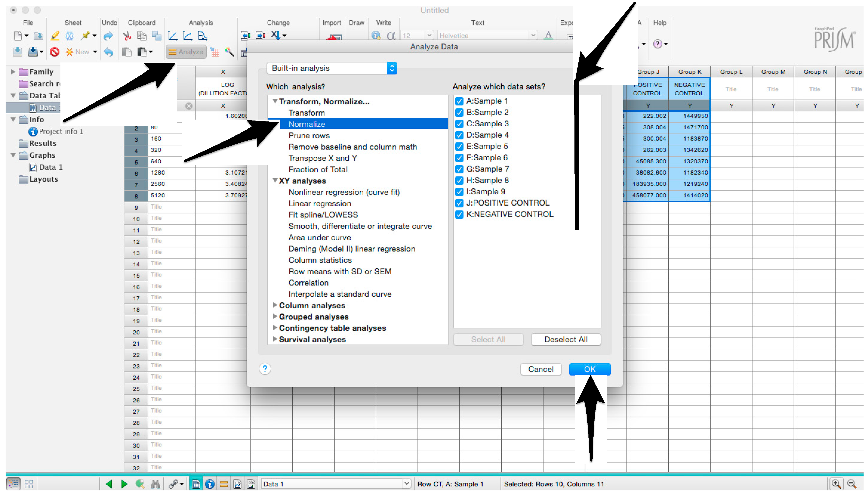This screenshot has width=868, height=496.
Task: Click the zoom in magnifier icon
Action: (x=836, y=484)
